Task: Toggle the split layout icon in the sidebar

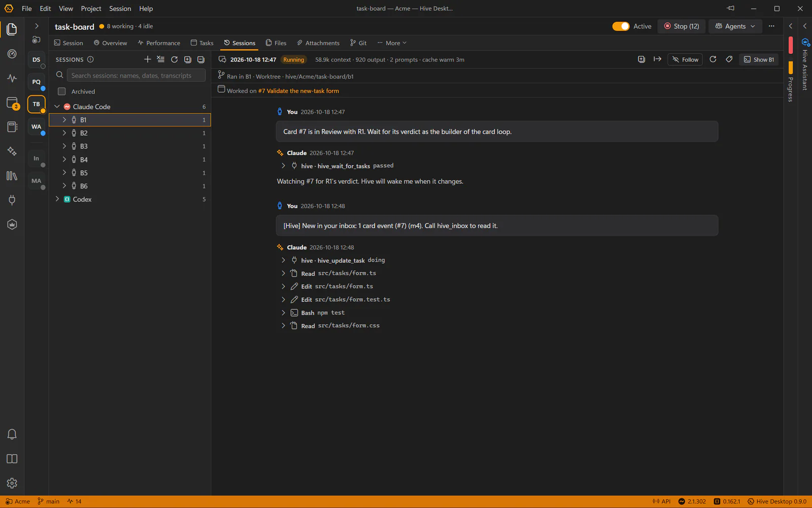Action: coord(12,459)
